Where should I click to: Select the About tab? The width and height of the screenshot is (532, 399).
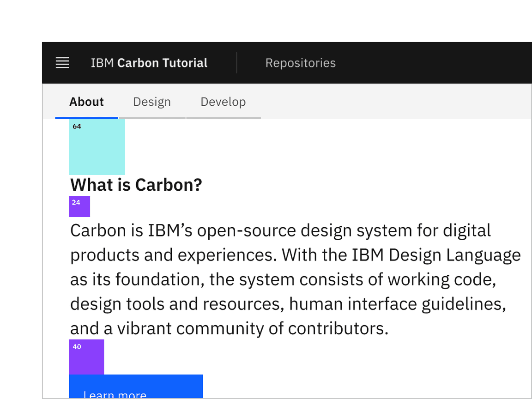click(86, 102)
